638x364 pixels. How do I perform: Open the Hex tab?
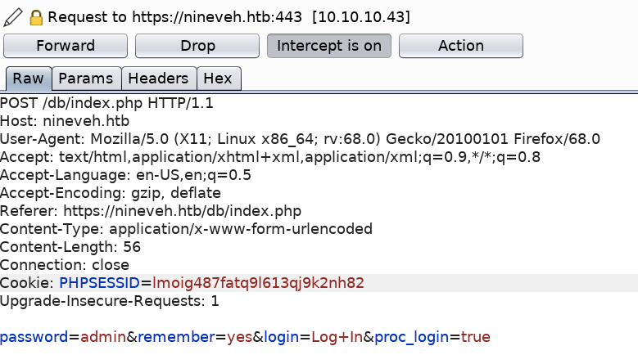pyautogui.click(x=218, y=79)
